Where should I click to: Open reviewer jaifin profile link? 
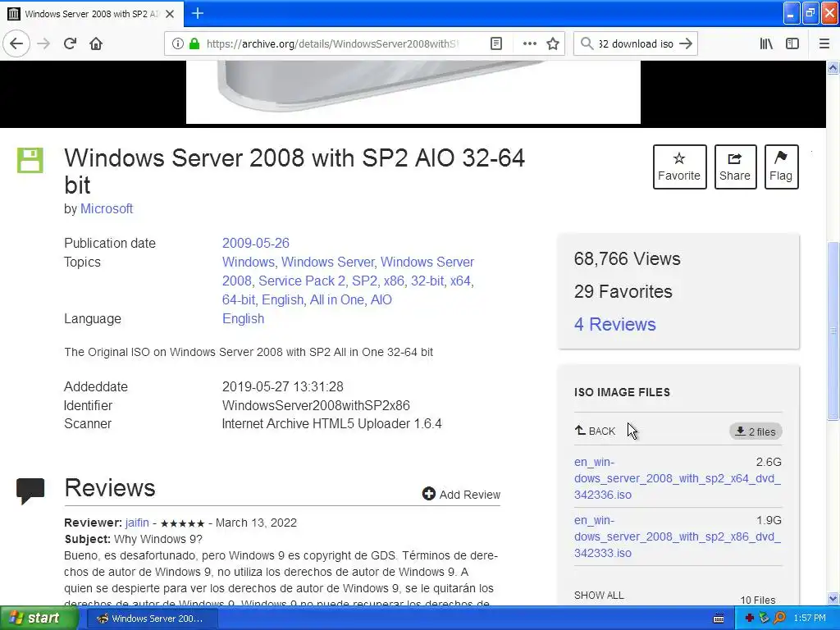(137, 523)
